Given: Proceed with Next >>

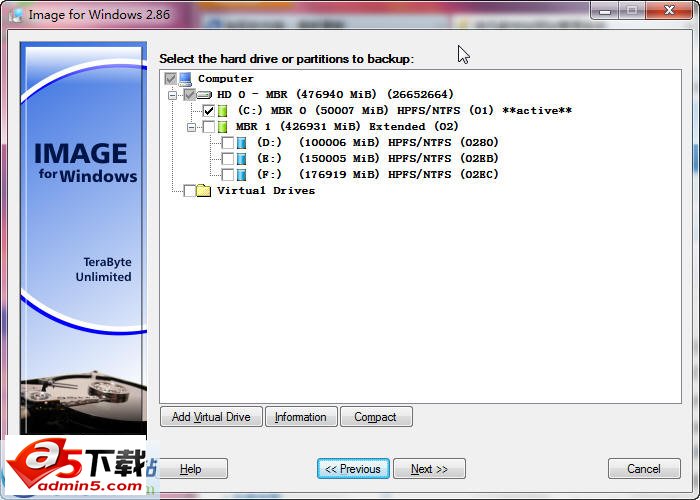Looking at the screenshot, I should [x=429, y=469].
